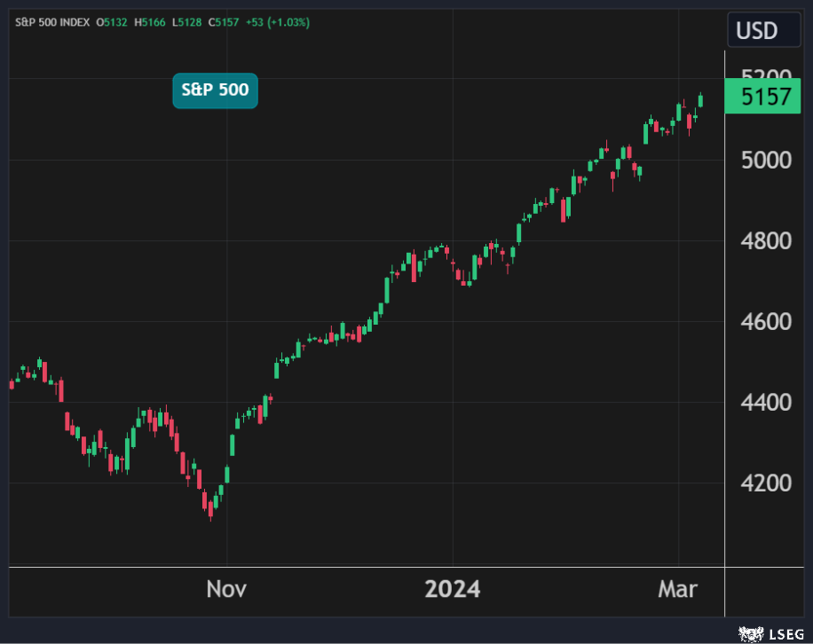Click the Mar label on time axis
Viewport: 813px width, 644px height.
pyautogui.click(x=679, y=589)
